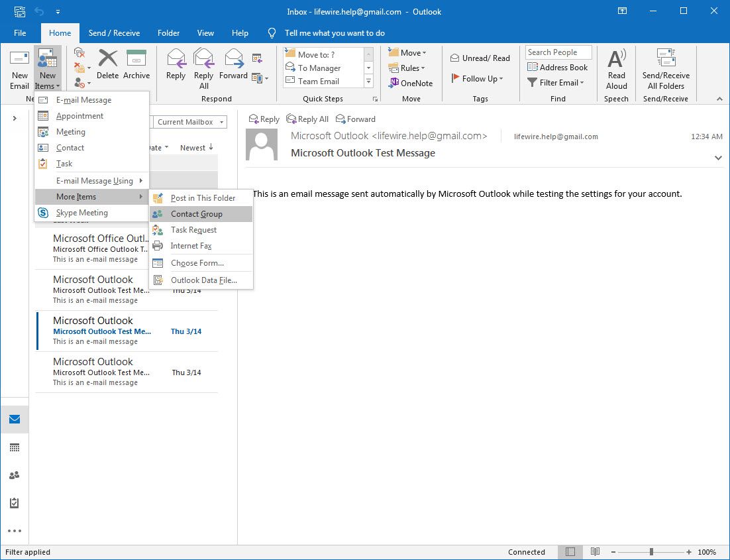
Task: Open the Filter Email dropdown
Action: (x=555, y=82)
